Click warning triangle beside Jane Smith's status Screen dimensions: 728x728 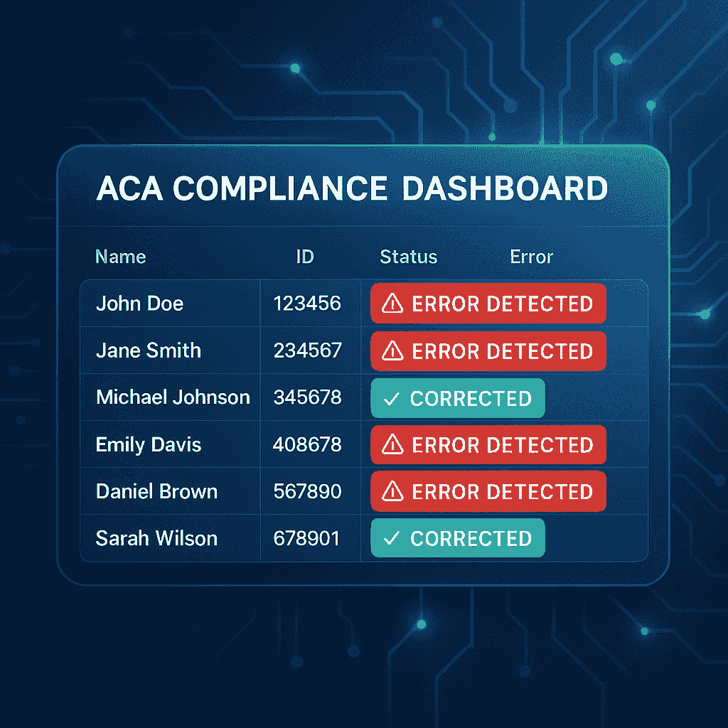[x=392, y=351]
